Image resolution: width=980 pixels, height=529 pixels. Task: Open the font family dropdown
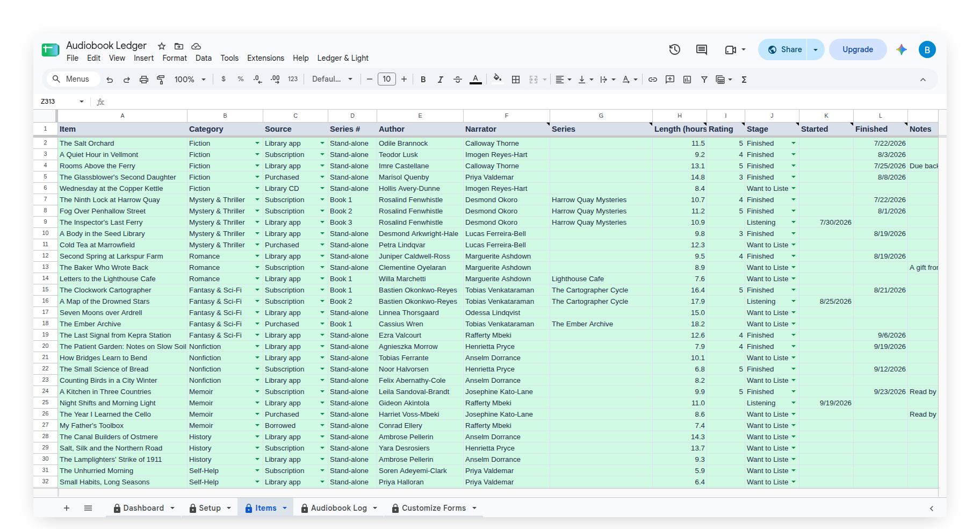click(x=332, y=80)
